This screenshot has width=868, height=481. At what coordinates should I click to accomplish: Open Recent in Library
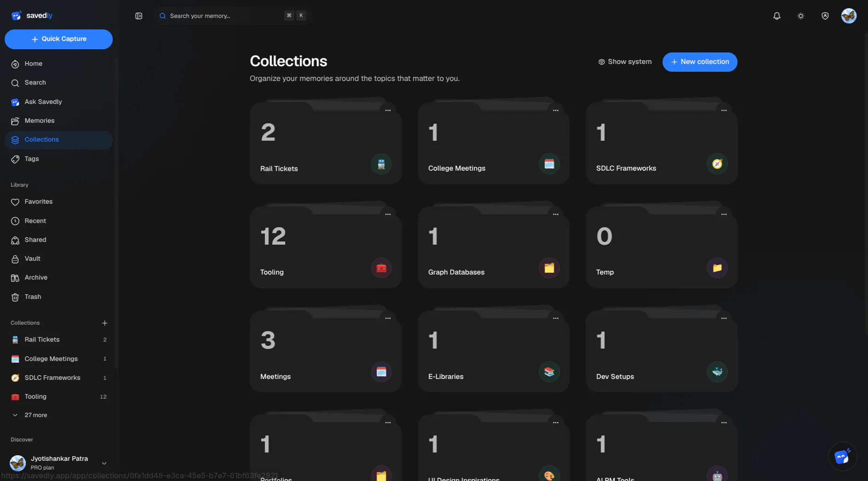58,221
